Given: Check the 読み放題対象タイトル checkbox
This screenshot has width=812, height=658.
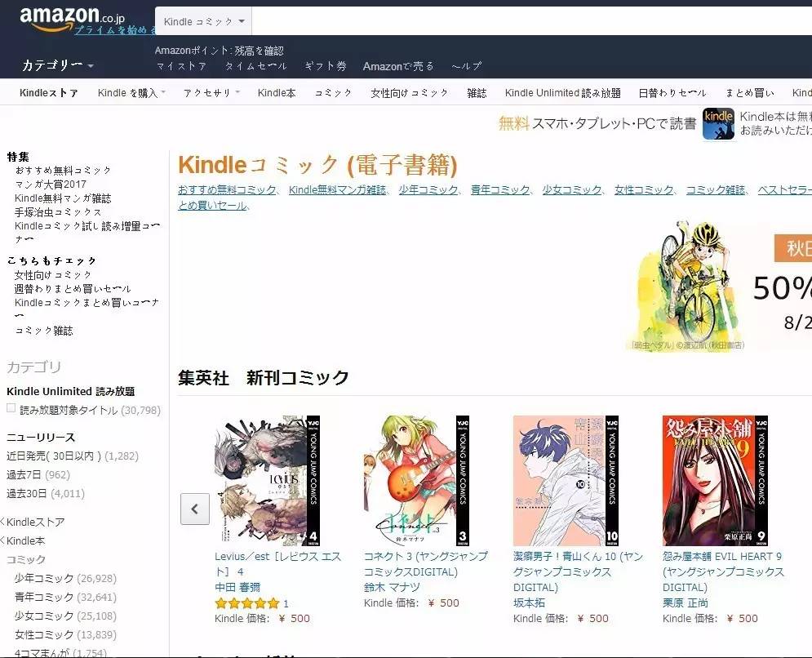Looking at the screenshot, I should [x=11, y=408].
